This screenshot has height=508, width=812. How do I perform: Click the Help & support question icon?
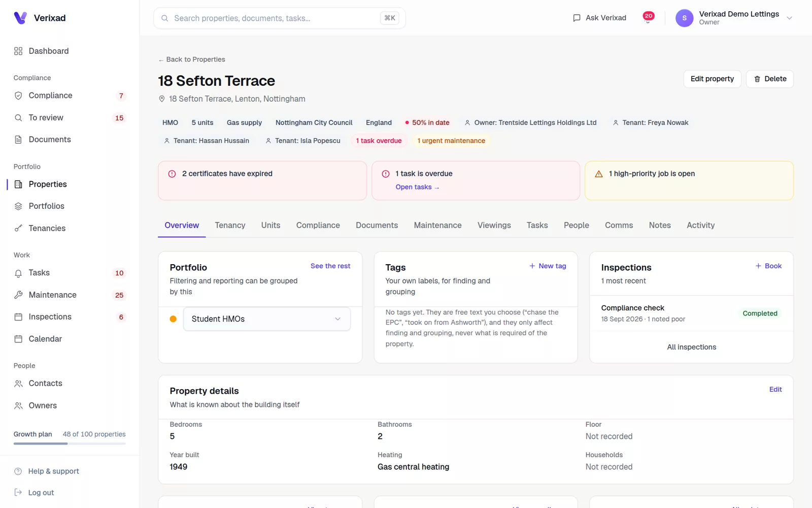[18, 471]
